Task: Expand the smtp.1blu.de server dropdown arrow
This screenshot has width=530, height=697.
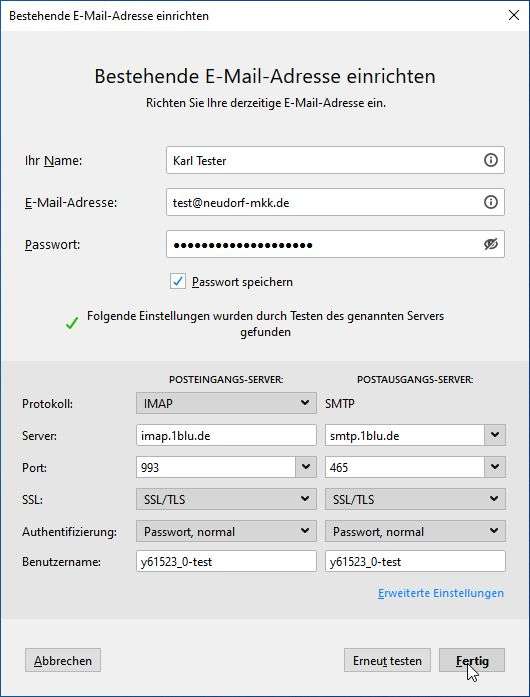Action: 495,435
